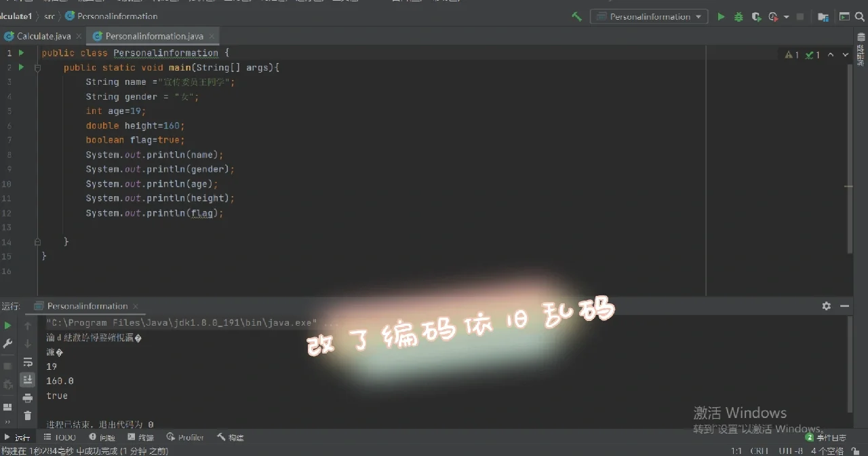Image resolution: width=868 pixels, height=456 pixels.
Task: Click the Run panel greyed bug icon
Action: tap(8, 384)
